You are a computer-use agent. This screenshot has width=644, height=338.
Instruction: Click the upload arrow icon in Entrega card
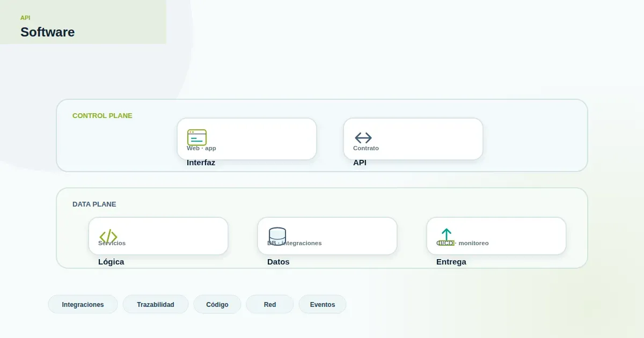coord(447,237)
